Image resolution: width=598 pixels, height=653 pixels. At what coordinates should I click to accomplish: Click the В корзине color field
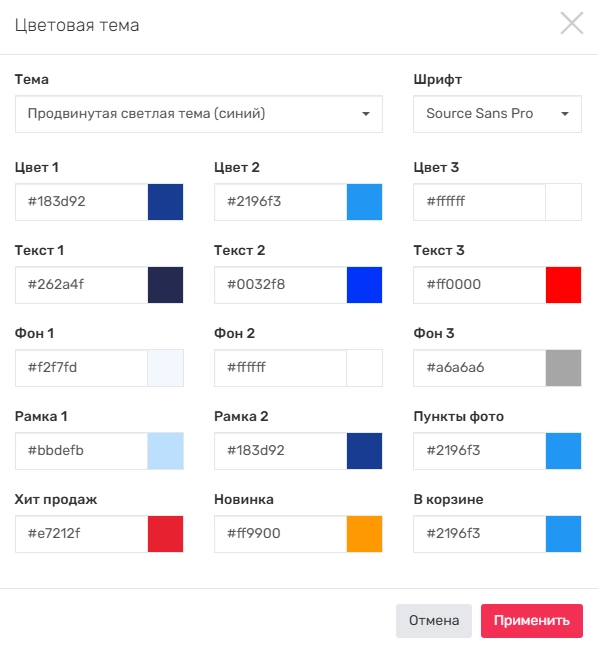480,534
